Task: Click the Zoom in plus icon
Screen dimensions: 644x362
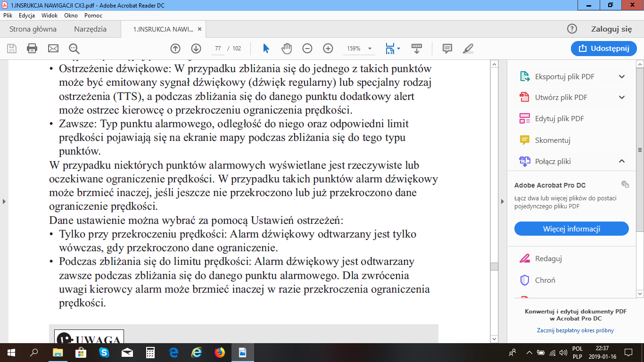Action: [328, 49]
